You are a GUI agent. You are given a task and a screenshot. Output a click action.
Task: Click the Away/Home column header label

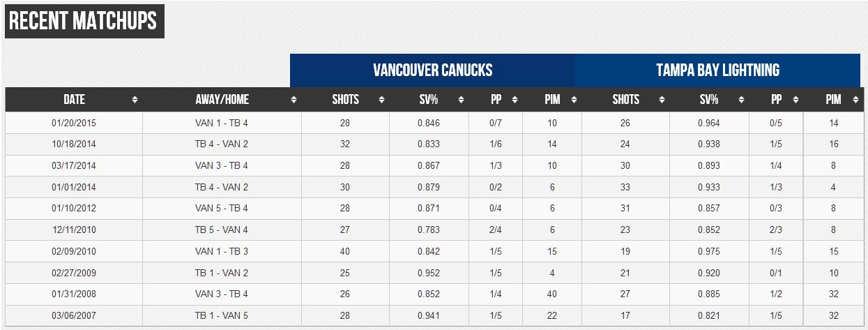coord(222,100)
